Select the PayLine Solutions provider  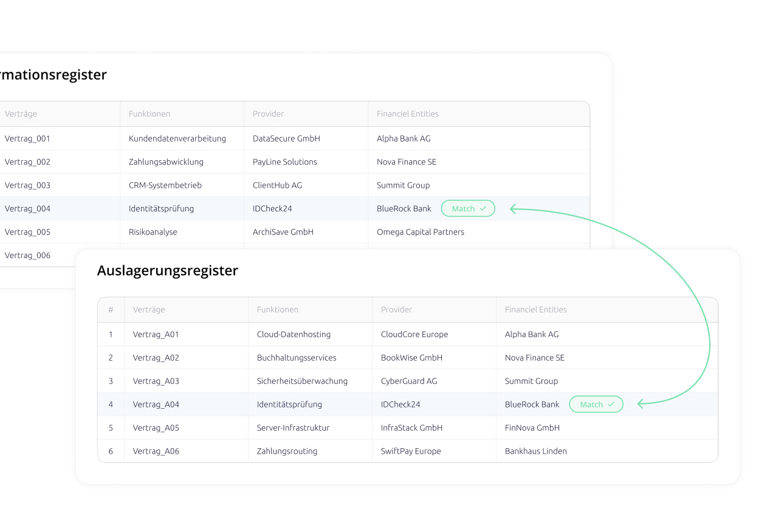285,162
